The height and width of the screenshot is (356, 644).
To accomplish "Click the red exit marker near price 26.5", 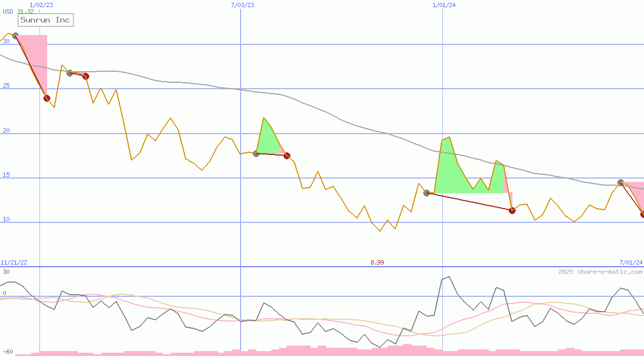I will coord(86,76).
